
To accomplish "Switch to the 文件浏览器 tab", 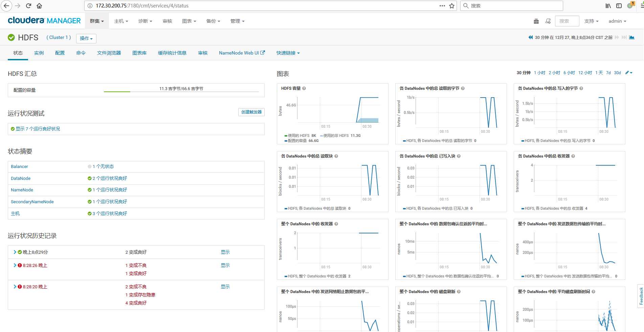I will tap(109, 53).
